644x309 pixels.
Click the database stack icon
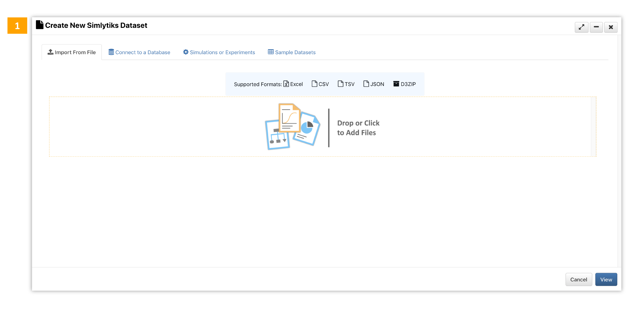click(111, 52)
